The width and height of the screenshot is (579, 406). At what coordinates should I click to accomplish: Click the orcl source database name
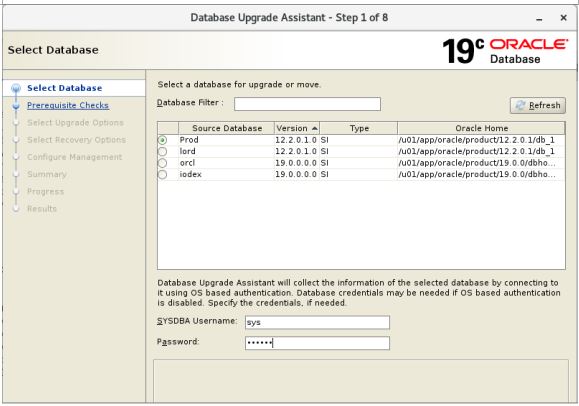pyautogui.click(x=187, y=163)
